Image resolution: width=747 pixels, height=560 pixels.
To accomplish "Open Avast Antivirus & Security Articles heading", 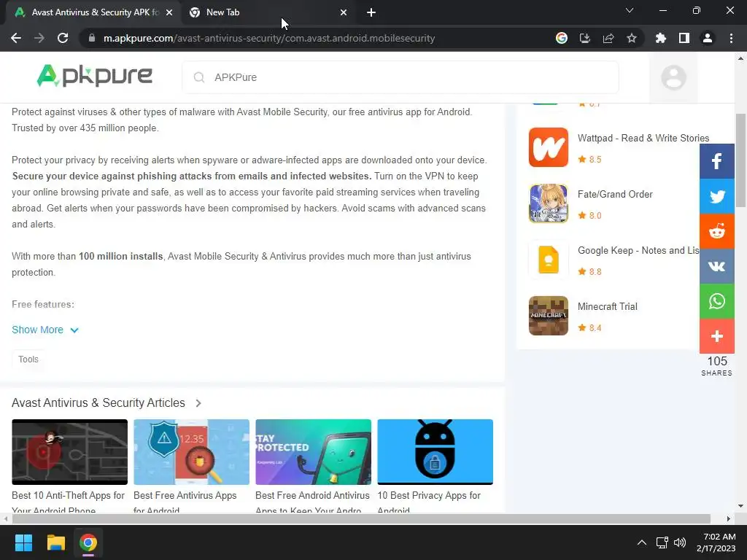I will [98, 402].
